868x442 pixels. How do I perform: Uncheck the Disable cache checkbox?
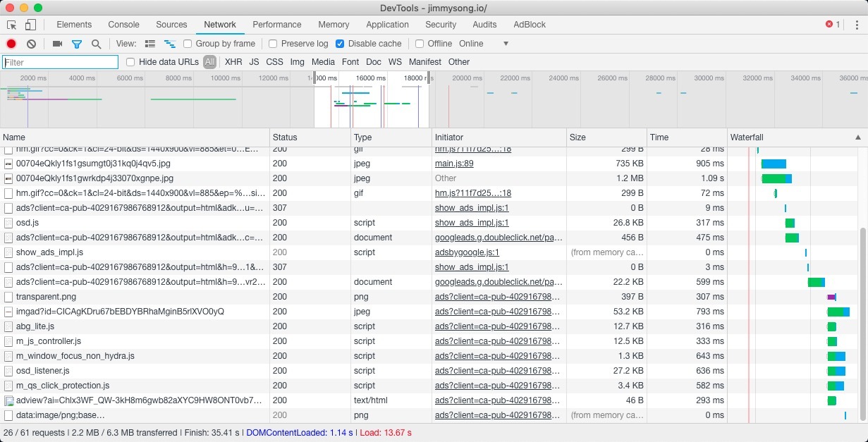[x=341, y=44]
